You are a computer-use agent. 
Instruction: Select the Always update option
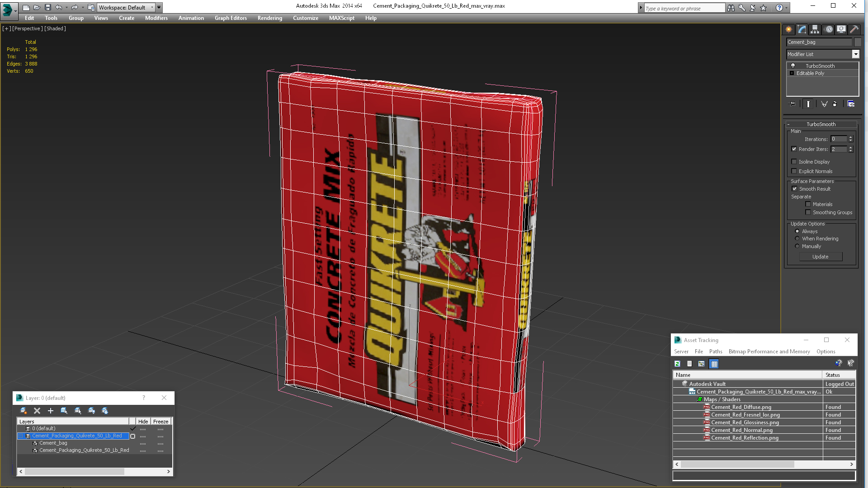[x=797, y=231]
